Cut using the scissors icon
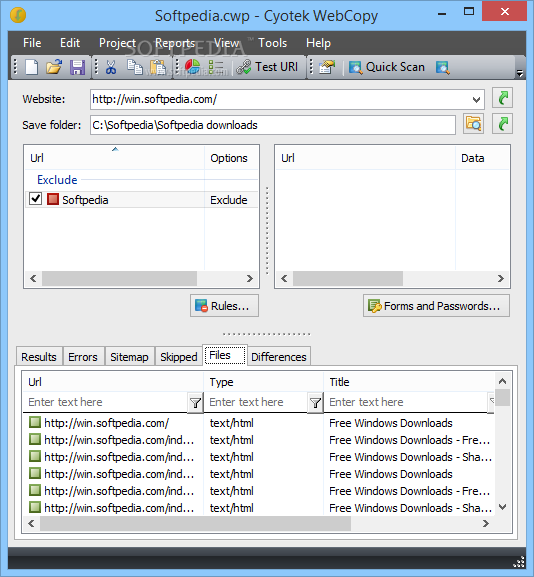The width and height of the screenshot is (534, 577). pyautogui.click(x=111, y=67)
